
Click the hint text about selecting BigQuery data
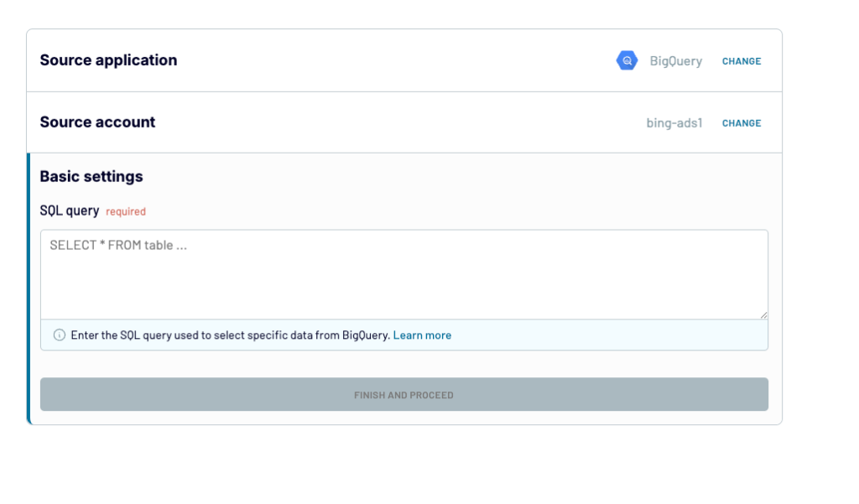(x=230, y=335)
